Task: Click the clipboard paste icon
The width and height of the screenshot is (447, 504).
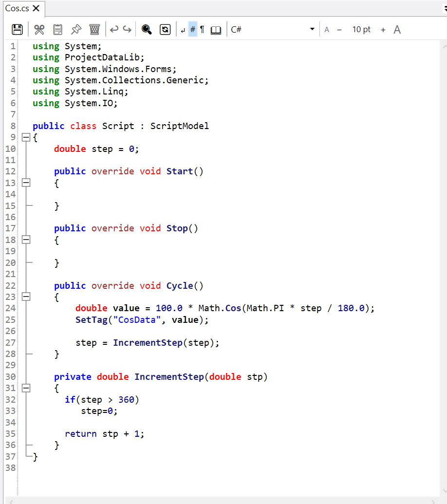Action: [x=58, y=30]
